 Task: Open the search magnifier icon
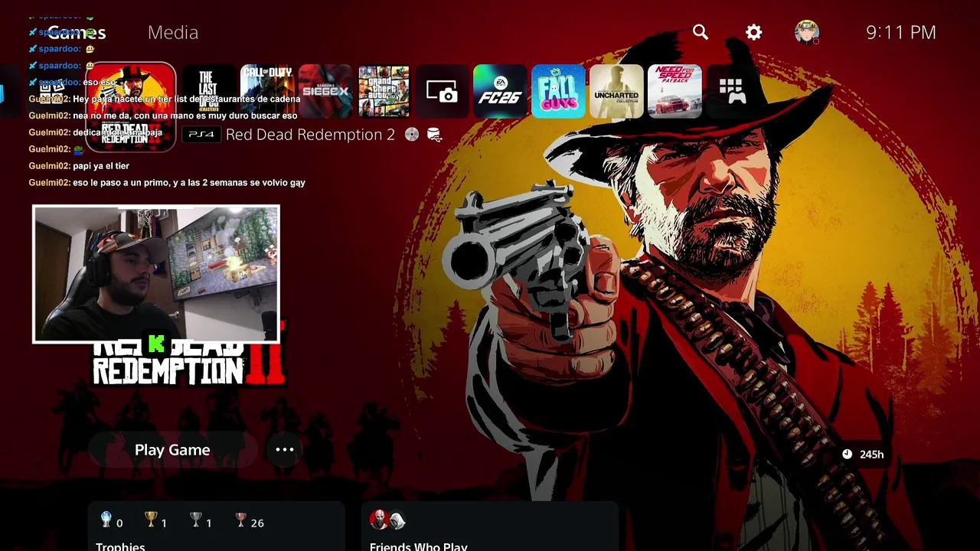point(701,32)
